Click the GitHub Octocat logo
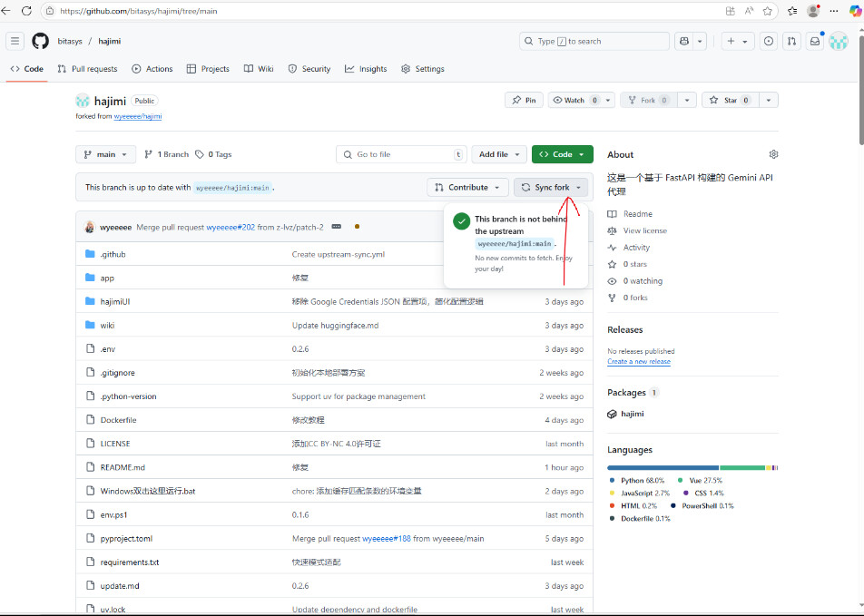Screen dimensions: 864x616 tap(40, 41)
